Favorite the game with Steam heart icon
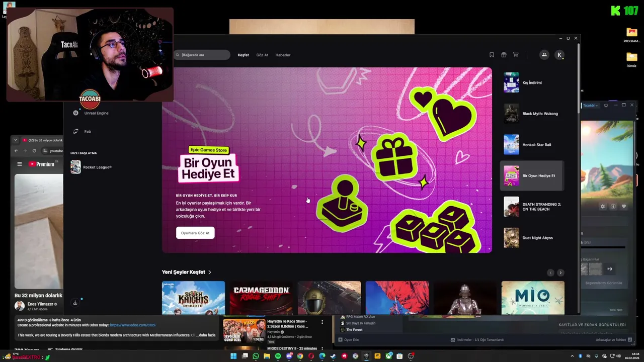 624,207
